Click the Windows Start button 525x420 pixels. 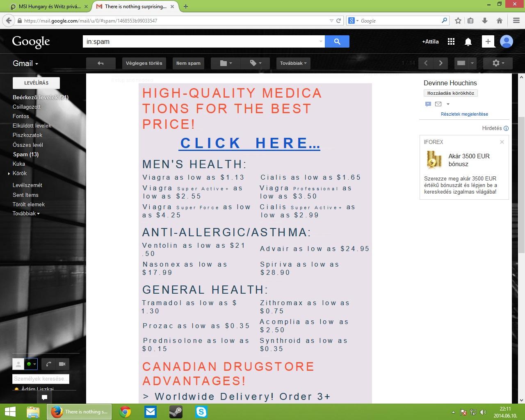[x=10, y=412]
